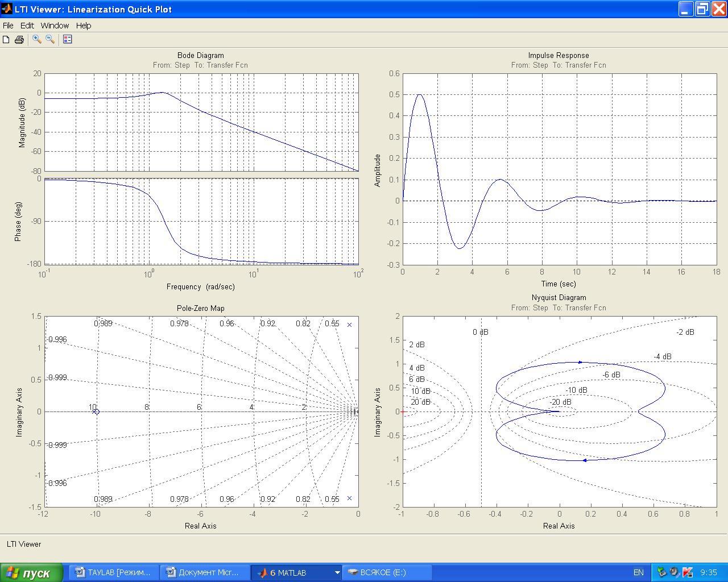Image resolution: width=728 pixels, height=582 pixels.
Task: Click the Start button labeled пуск
Action: pyautogui.click(x=33, y=572)
